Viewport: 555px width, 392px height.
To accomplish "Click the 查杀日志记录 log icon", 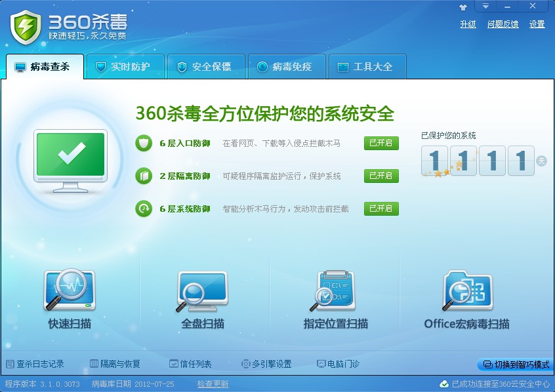I will point(10,364).
